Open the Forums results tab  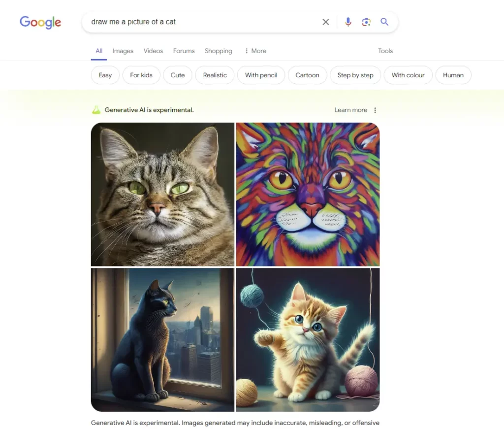184,51
